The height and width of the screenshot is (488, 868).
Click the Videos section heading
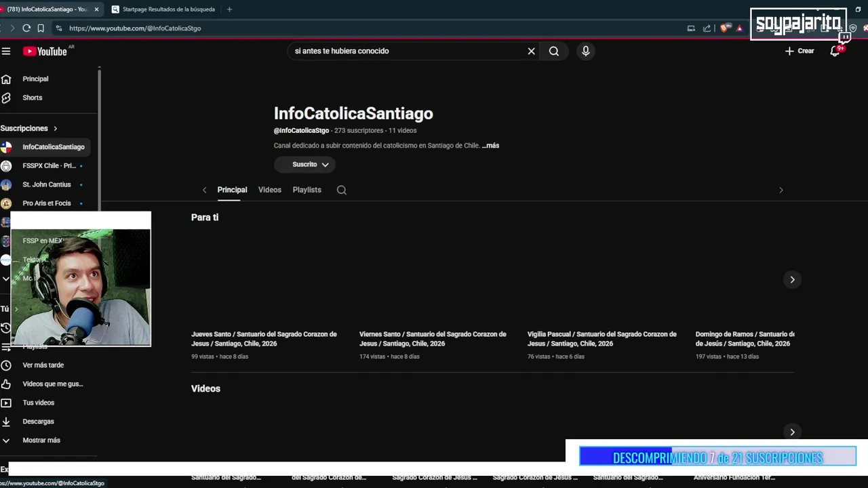[x=205, y=388]
